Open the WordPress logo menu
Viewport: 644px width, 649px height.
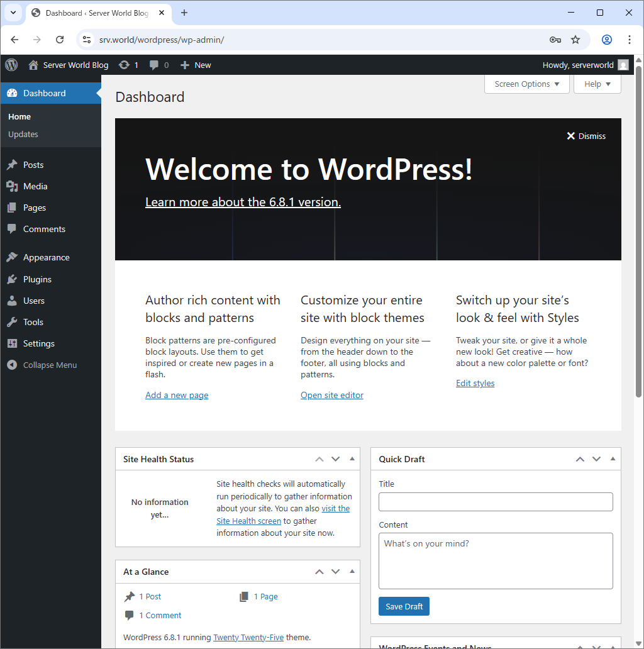point(11,65)
